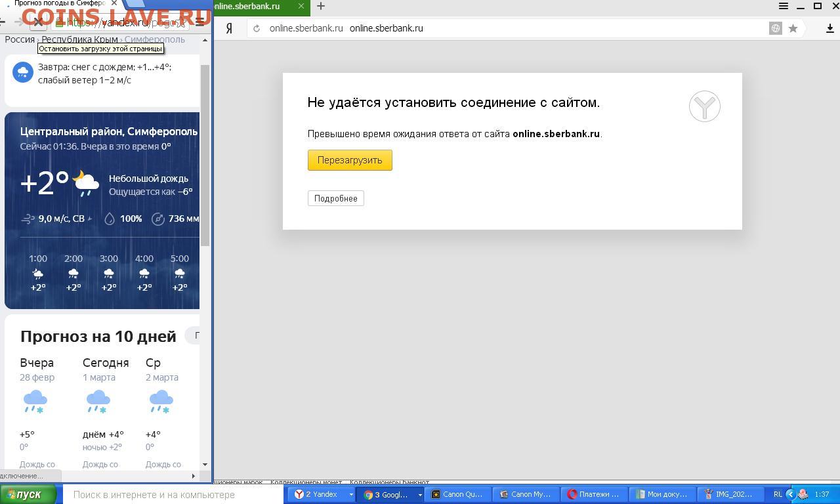Open 'IMG_202...' taskbar window
This screenshot has height=504, width=840.
(x=731, y=494)
